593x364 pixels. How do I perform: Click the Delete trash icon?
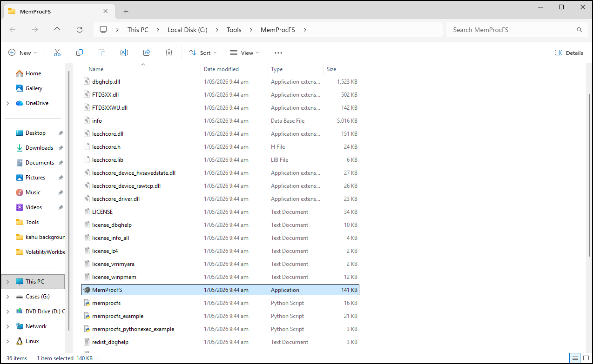(169, 53)
